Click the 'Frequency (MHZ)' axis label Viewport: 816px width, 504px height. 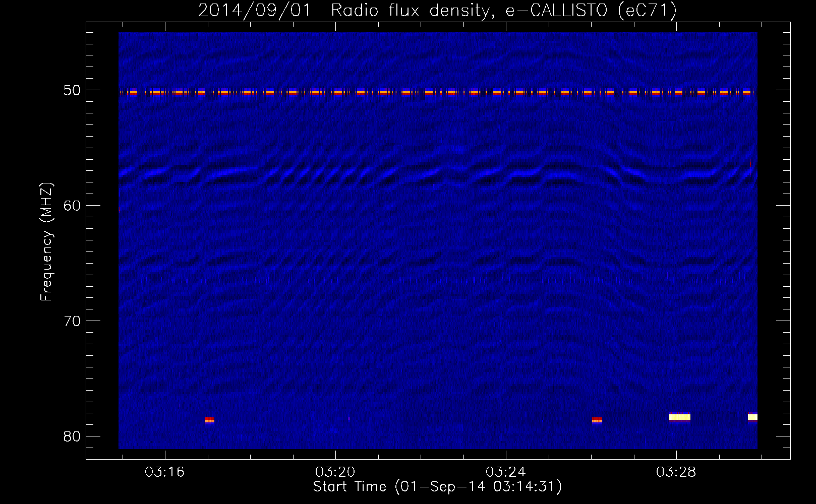(x=46, y=242)
